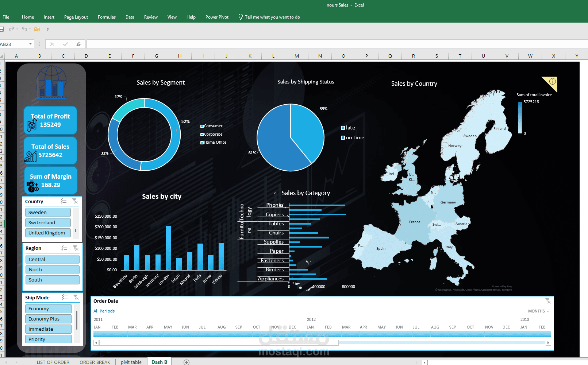Toggle Economy Plus in the Ship Mode slicer
Image resolution: width=588 pixels, height=365 pixels.
tap(48, 318)
